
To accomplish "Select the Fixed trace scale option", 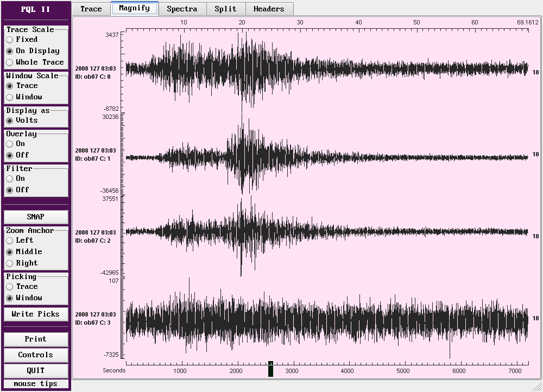I will (x=10, y=40).
